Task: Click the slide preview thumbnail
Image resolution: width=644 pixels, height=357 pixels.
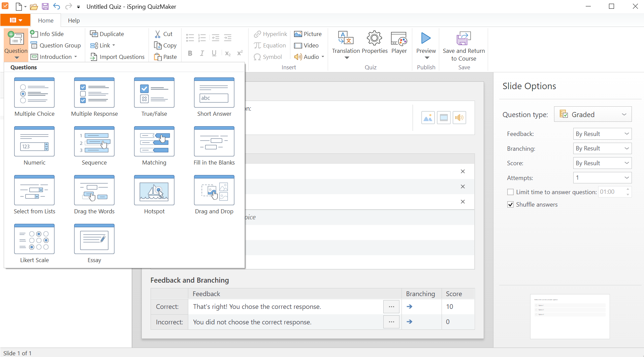Action: [570, 317]
